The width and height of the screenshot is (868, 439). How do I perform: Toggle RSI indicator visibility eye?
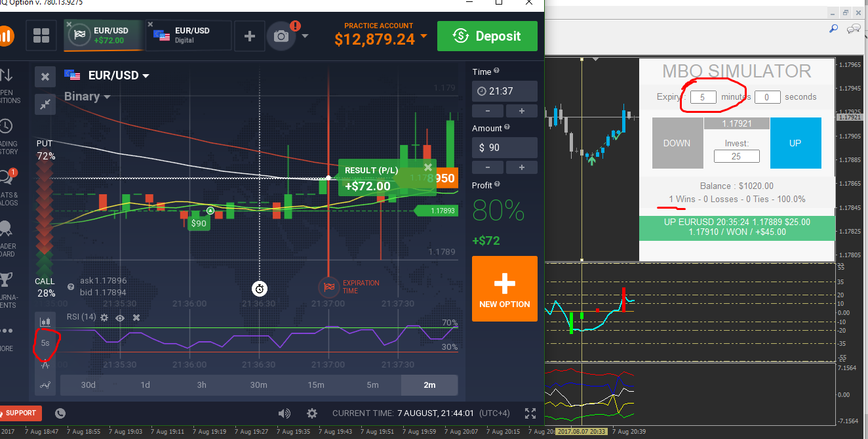pyautogui.click(x=120, y=318)
